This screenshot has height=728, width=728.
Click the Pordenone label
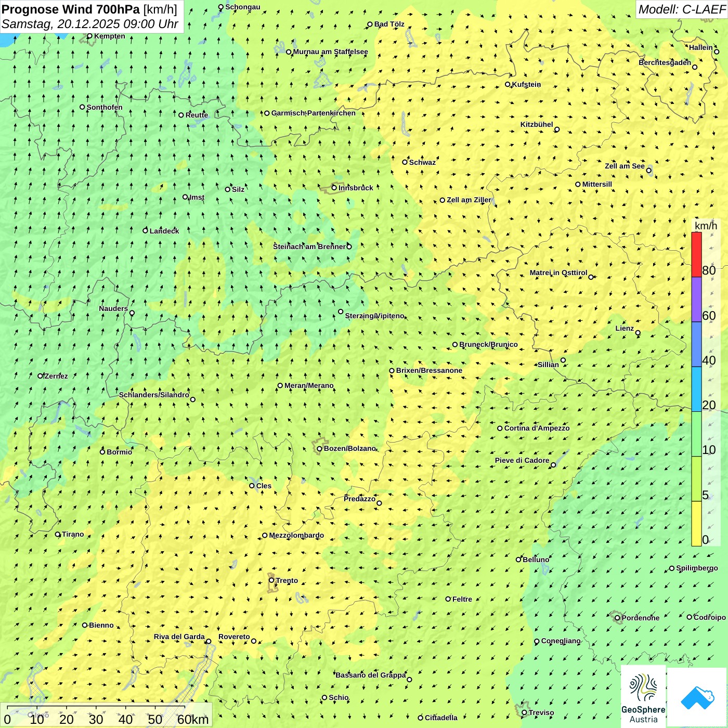[x=641, y=618]
